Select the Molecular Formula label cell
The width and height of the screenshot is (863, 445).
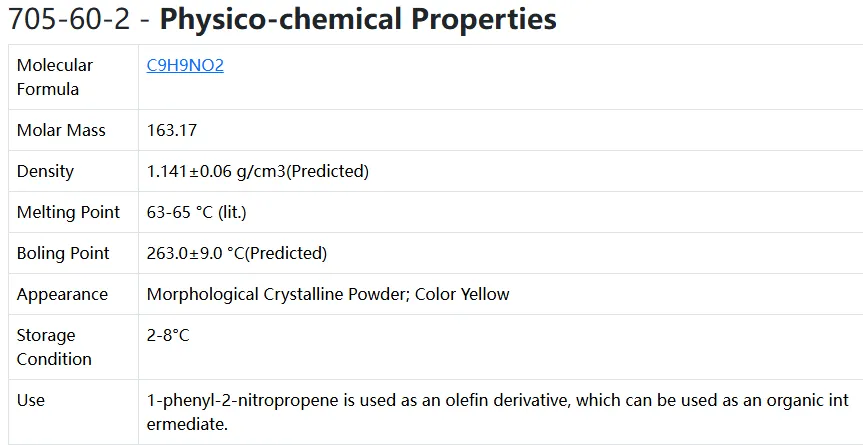click(x=74, y=77)
